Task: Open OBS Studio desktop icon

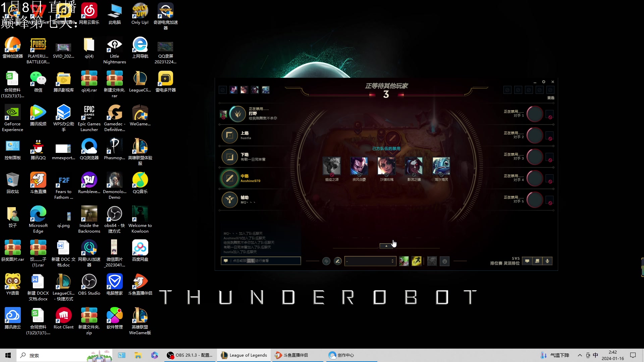Action: coord(89,285)
